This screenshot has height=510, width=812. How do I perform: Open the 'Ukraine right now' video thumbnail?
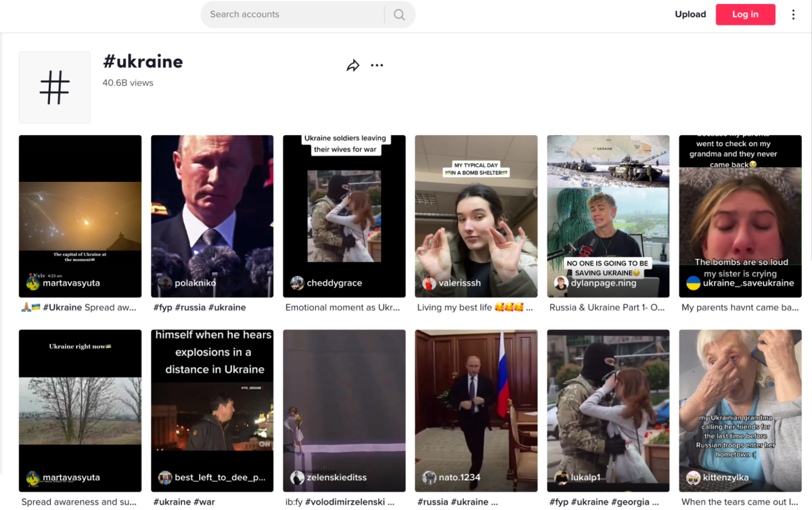80,411
